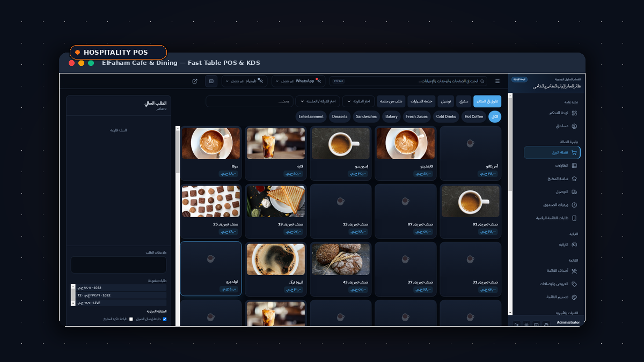Select the Desserts category tab
644x362 pixels.
(x=340, y=116)
